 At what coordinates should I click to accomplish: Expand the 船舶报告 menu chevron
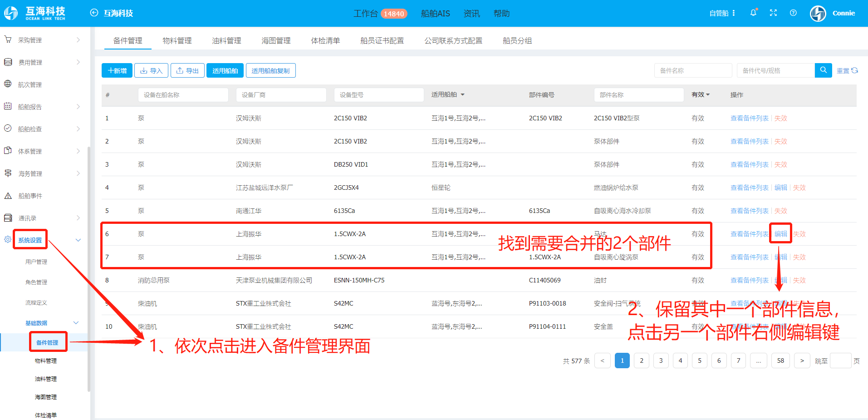[78, 107]
